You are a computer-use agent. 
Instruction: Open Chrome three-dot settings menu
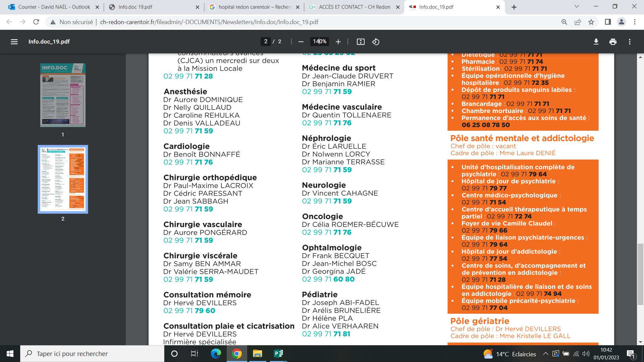[x=635, y=22]
